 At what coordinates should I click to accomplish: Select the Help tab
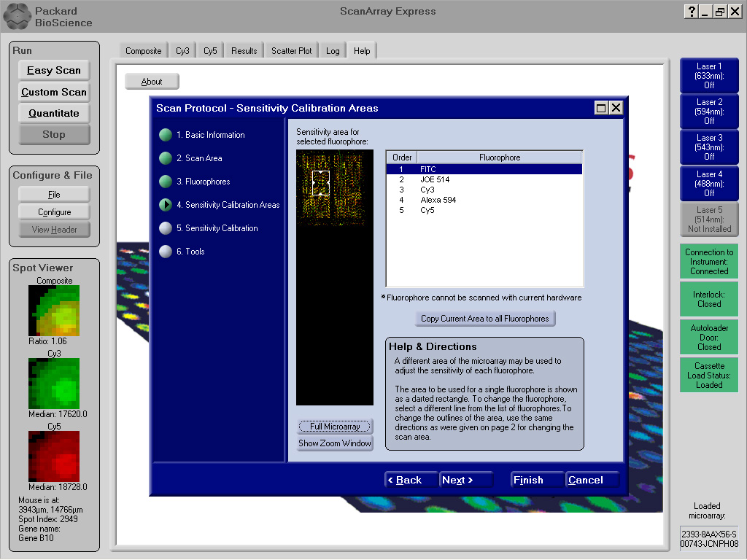pyautogui.click(x=362, y=51)
